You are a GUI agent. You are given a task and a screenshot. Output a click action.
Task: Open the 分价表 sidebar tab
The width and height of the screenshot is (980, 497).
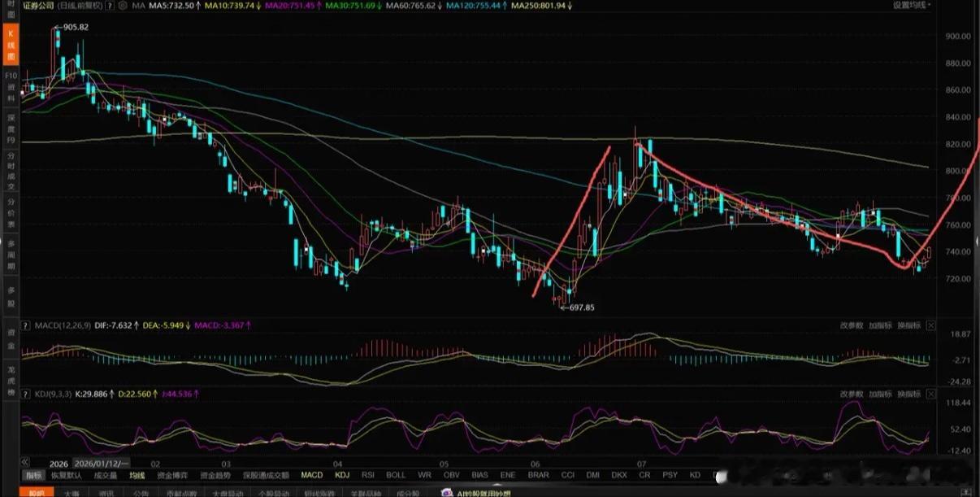coord(11,213)
